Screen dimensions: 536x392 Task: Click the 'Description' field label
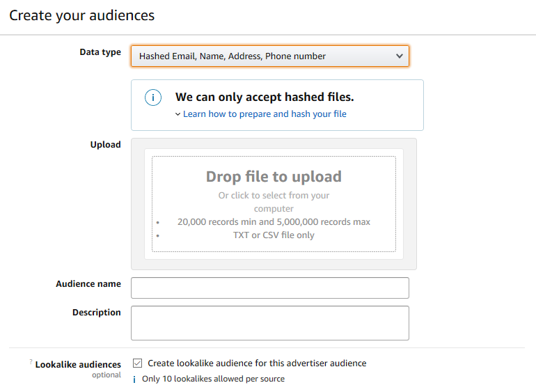tap(97, 313)
